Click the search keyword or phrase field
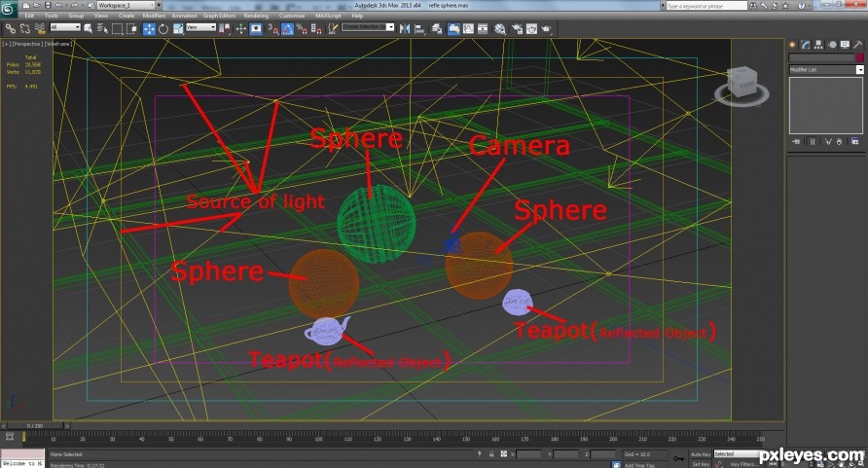 click(x=706, y=6)
